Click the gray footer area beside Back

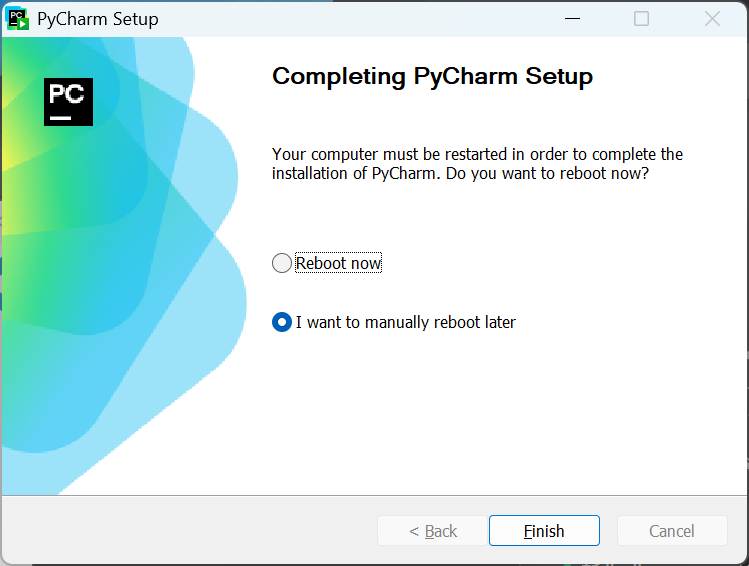(191, 531)
